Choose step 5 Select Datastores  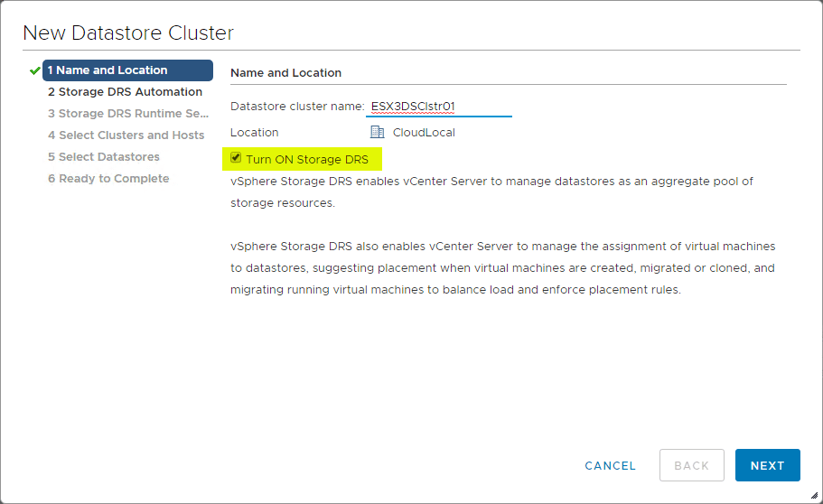pyautogui.click(x=103, y=157)
